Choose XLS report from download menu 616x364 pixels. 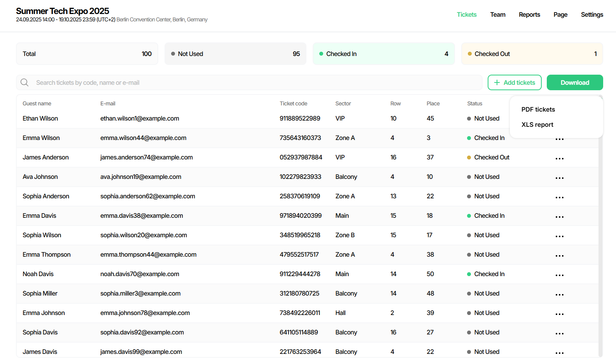[x=537, y=125]
